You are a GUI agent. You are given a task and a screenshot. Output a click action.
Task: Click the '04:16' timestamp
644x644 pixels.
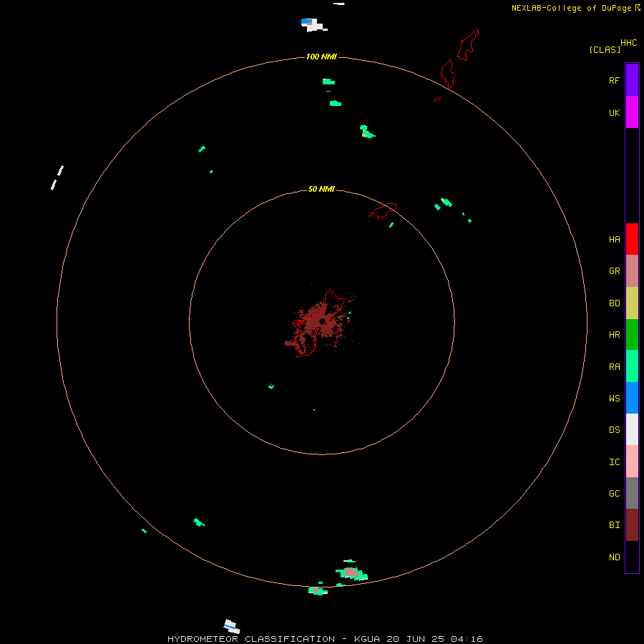click(x=467, y=639)
